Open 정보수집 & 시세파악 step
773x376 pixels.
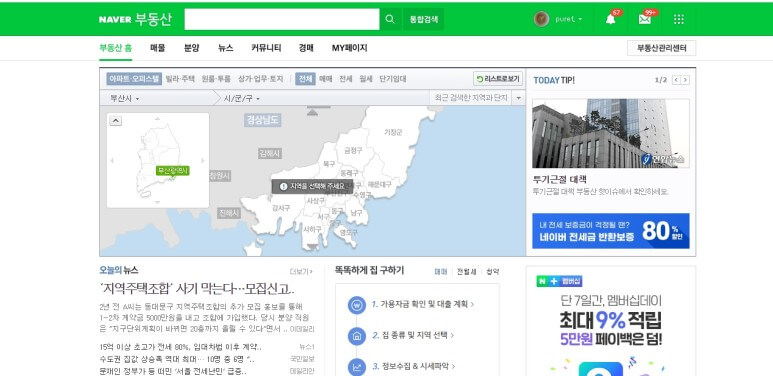413,367
